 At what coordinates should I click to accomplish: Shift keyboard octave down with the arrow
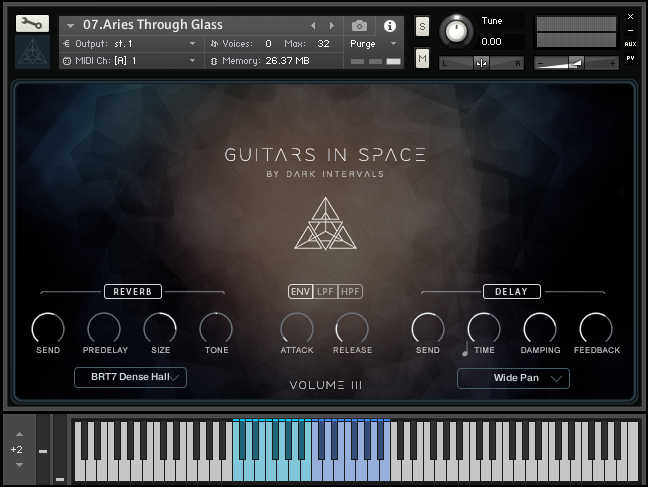(19, 465)
